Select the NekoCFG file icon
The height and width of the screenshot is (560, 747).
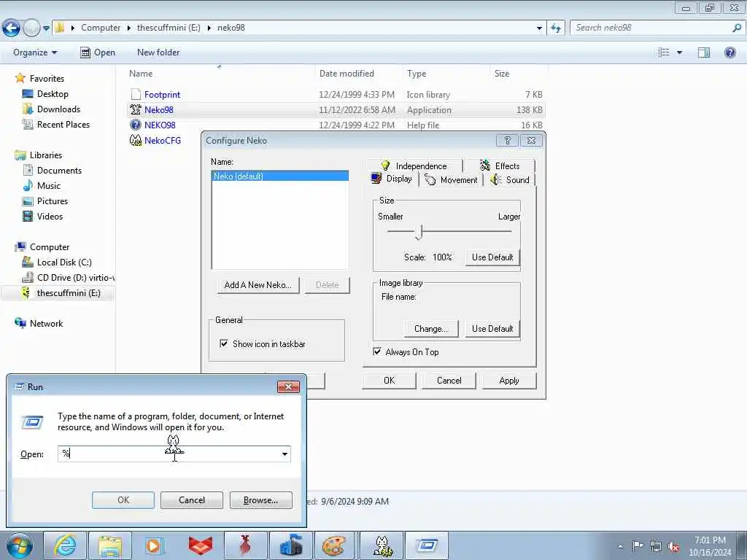tap(136, 140)
